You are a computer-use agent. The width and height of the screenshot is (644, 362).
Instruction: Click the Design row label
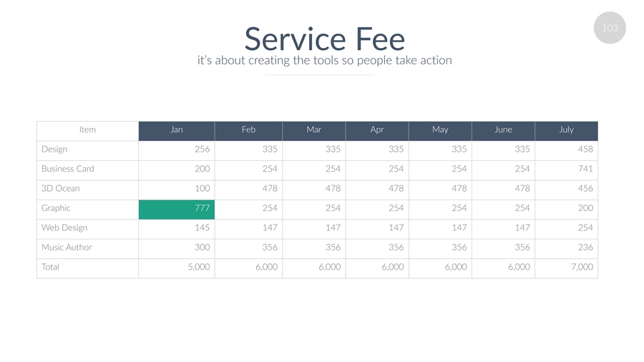tap(54, 150)
